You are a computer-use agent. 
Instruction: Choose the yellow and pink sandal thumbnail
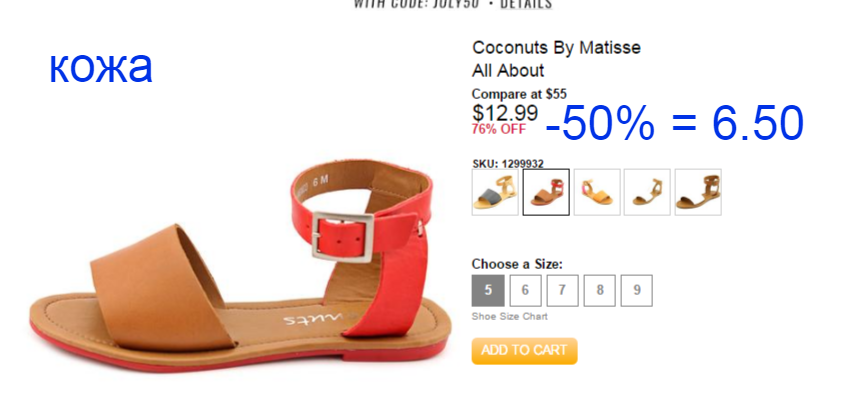coord(597,192)
